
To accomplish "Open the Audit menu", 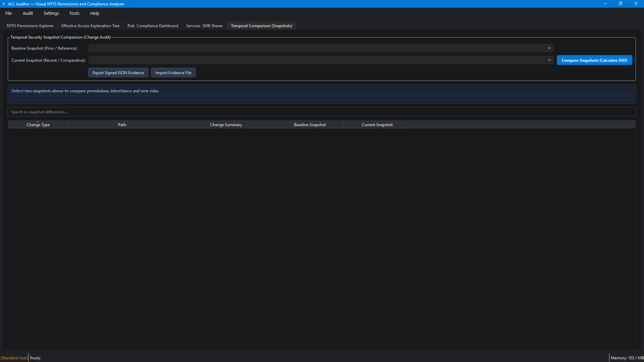I will click(28, 13).
